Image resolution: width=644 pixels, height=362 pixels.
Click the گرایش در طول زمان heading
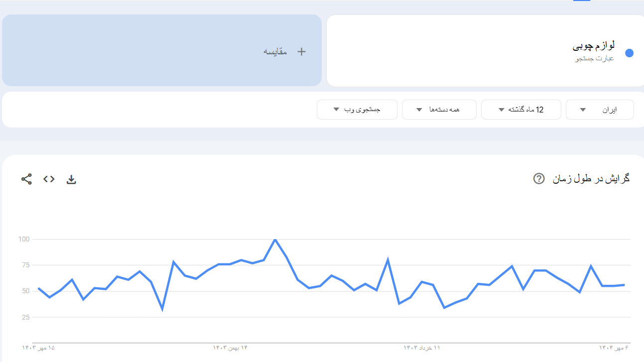pos(591,178)
